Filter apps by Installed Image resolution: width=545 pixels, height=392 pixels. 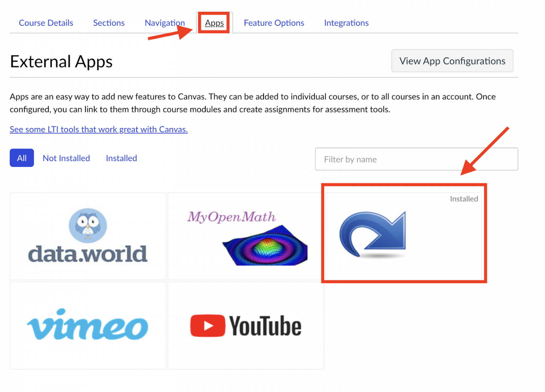(121, 158)
